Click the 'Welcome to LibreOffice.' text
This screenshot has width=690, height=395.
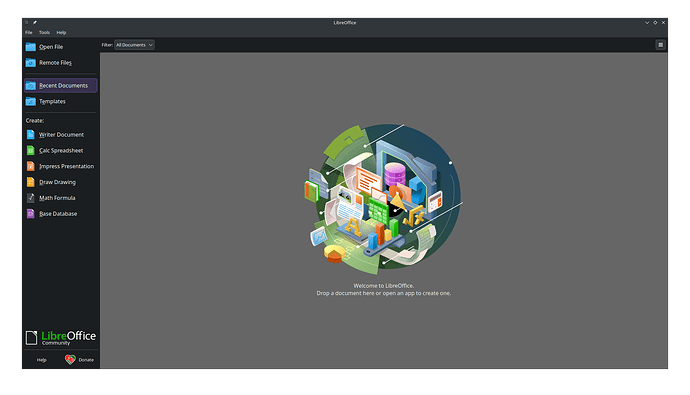pos(384,285)
